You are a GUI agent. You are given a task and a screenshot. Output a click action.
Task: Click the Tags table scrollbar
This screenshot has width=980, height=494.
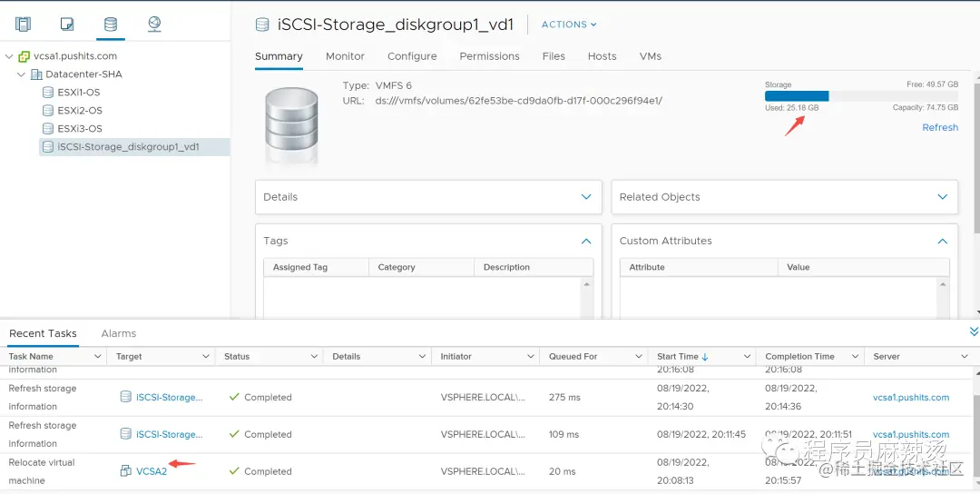(586, 298)
